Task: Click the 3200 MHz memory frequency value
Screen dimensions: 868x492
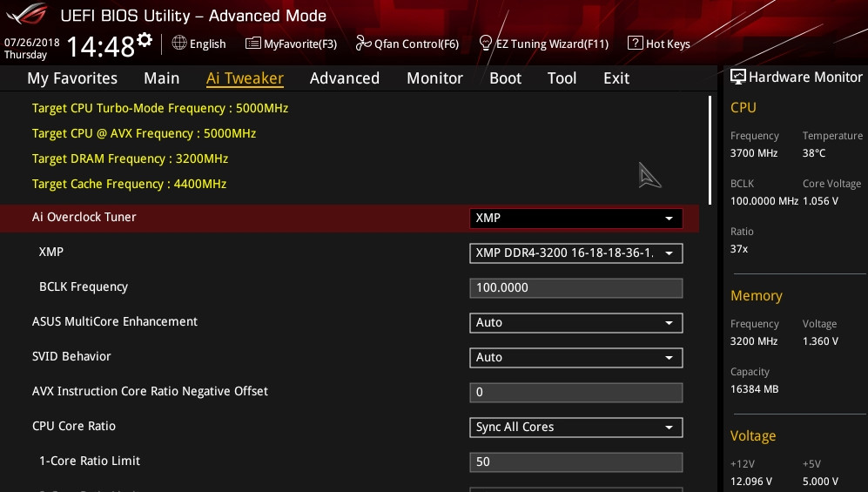Action: [x=754, y=341]
